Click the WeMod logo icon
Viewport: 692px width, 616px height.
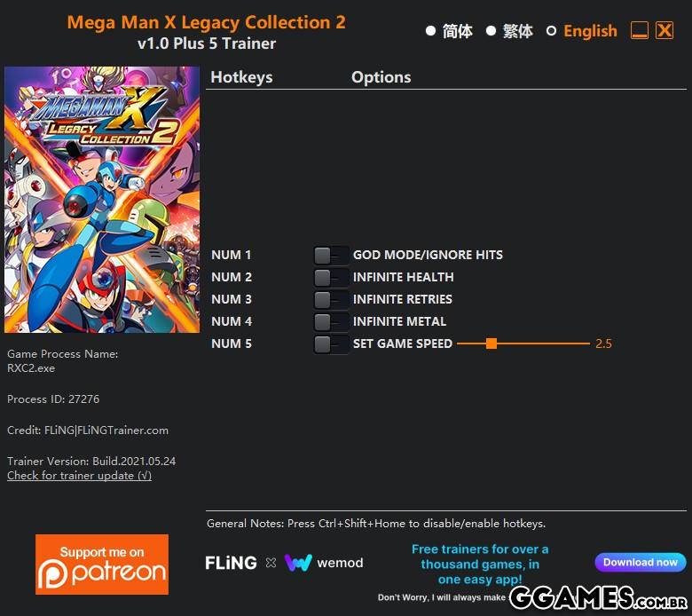click(298, 563)
